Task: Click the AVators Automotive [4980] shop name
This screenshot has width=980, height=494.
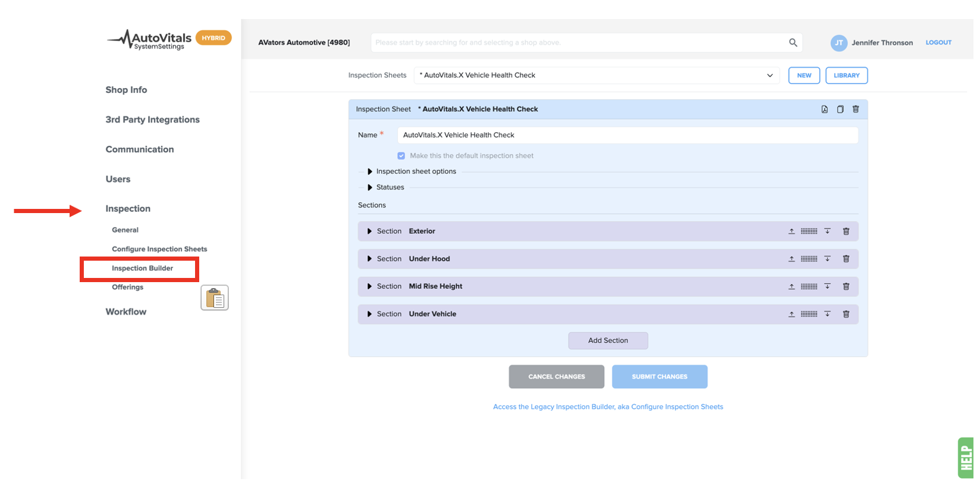Action: tap(304, 43)
